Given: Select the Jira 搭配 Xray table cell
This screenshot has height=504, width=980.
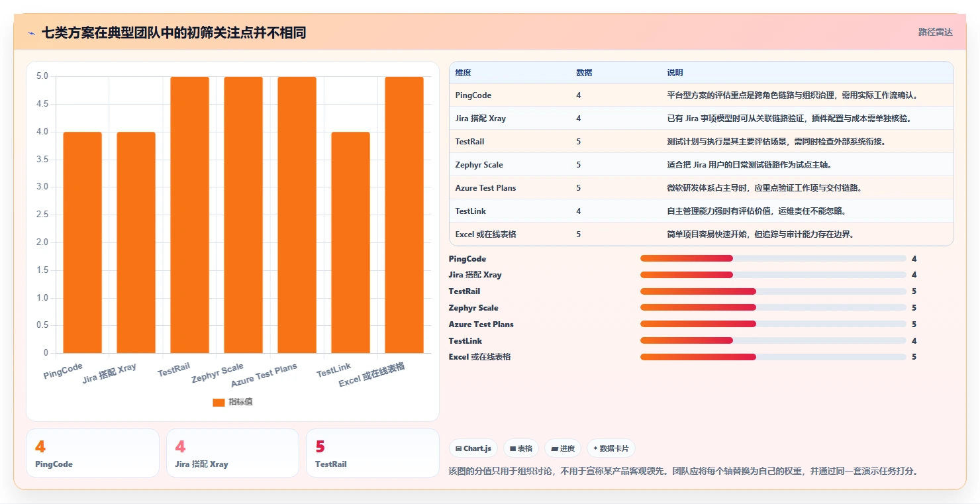Looking at the screenshot, I should pos(481,119).
